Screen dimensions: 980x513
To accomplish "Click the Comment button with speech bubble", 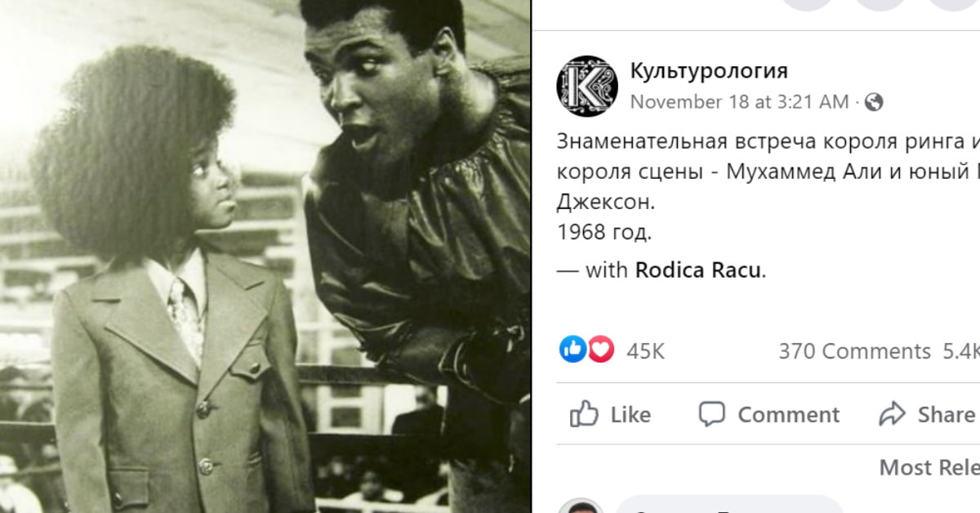I will click(x=769, y=414).
